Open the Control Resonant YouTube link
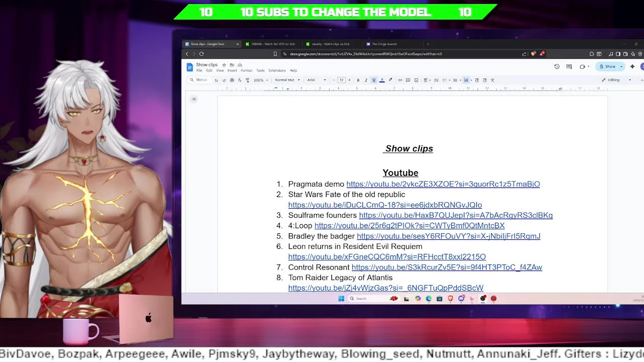Image resolution: width=644 pixels, height=362 pixels. (x=447, y=267)
